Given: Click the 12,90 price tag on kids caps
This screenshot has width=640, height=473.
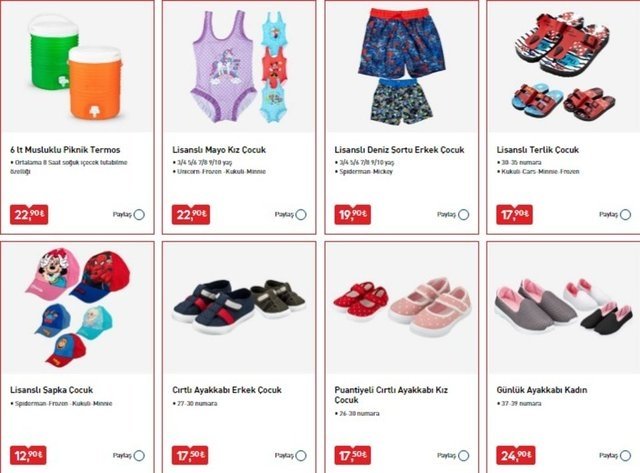Looking at the screenshot, I should (28, 455).
